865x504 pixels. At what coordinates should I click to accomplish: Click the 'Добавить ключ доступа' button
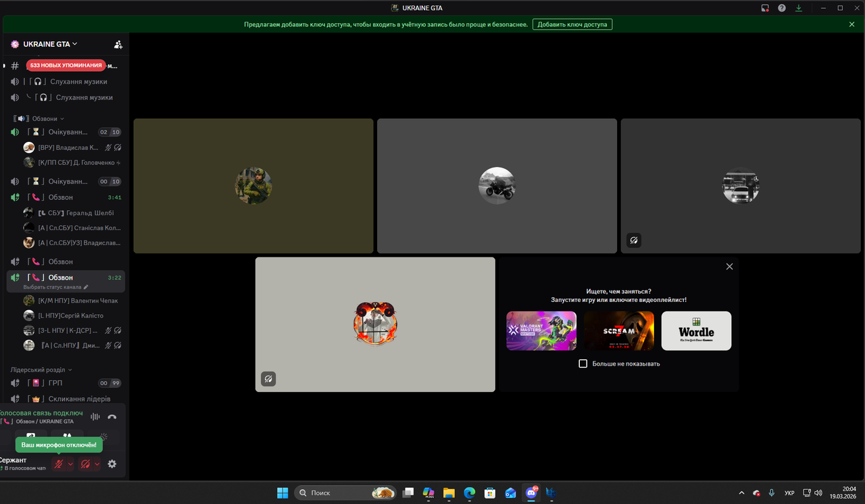point(572,24)
